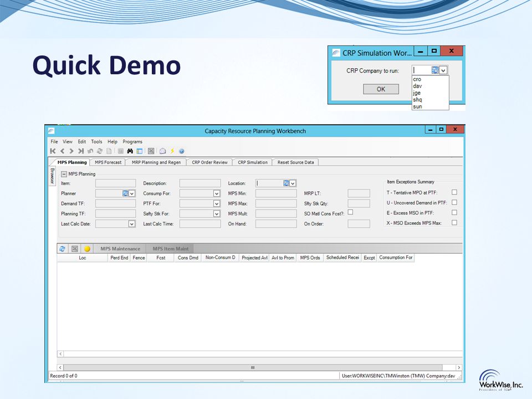
Task: Open the Programs menu
Action: (x=132, y=141)
